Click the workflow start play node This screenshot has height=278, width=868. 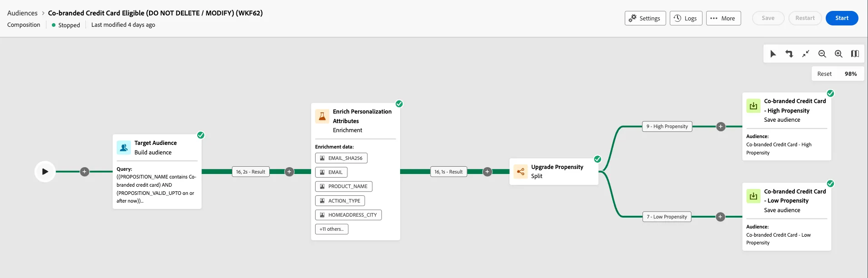45,172
